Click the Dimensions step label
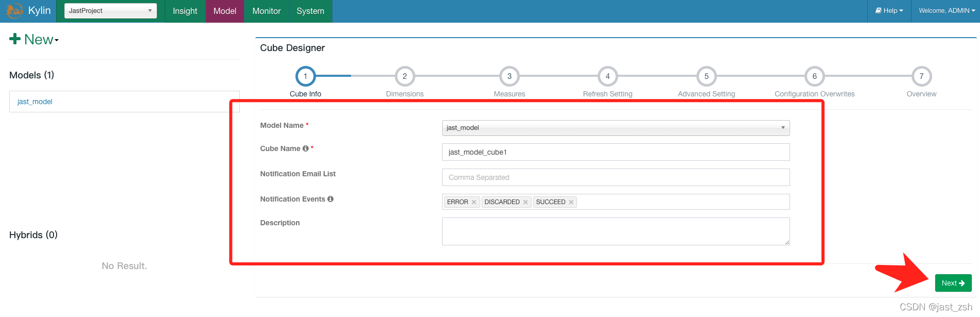 (x=405, y=94)
